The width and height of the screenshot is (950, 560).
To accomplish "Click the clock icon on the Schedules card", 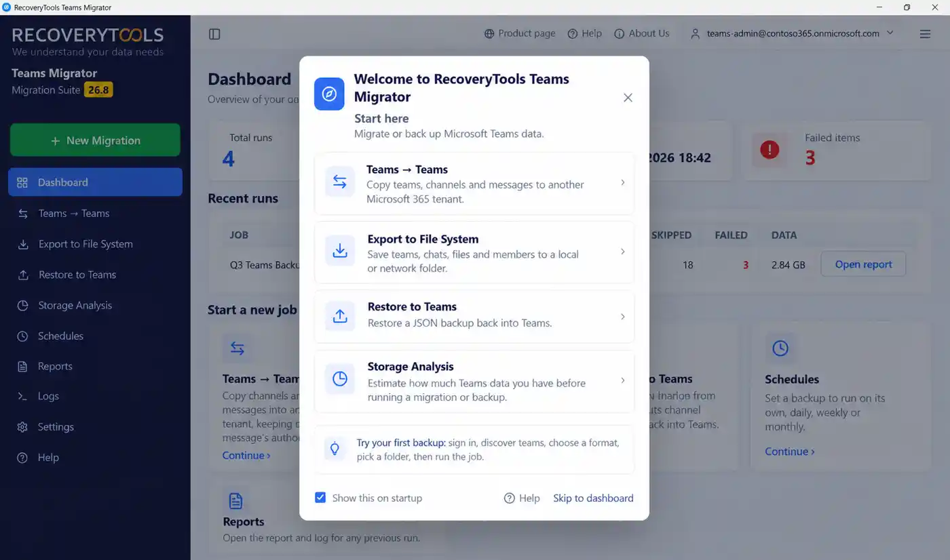I will pyautogui.click(x=780, y=348).
